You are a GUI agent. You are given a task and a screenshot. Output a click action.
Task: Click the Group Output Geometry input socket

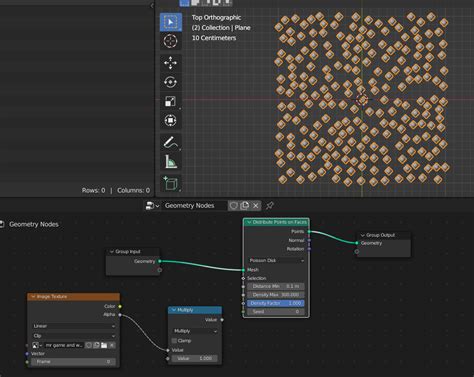(357, 243)
